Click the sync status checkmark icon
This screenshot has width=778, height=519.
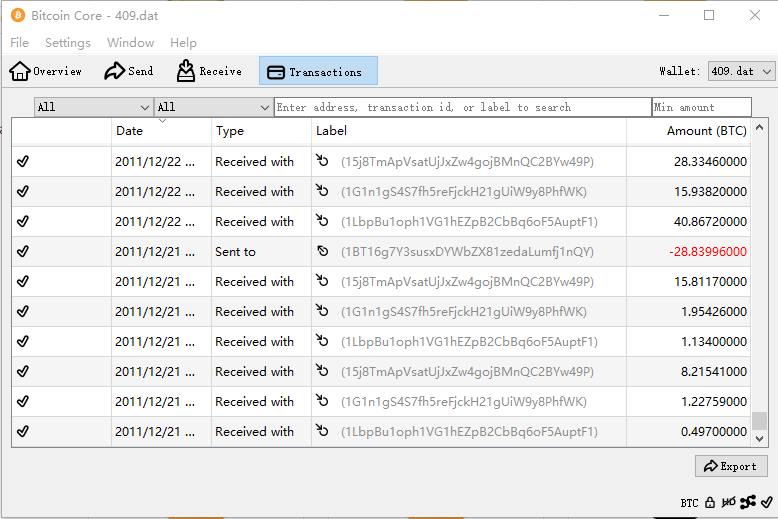click(x=766, y=503)
